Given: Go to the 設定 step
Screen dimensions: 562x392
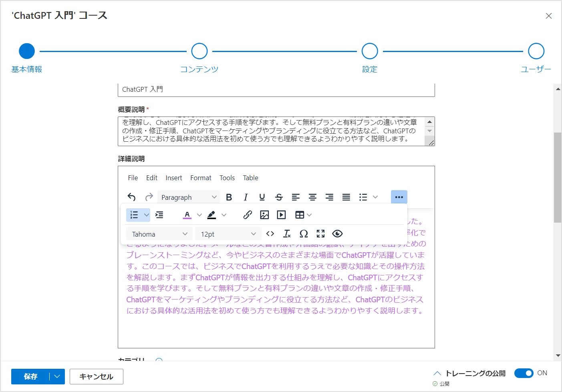Looking at the screenshot, I should point(370,51).
